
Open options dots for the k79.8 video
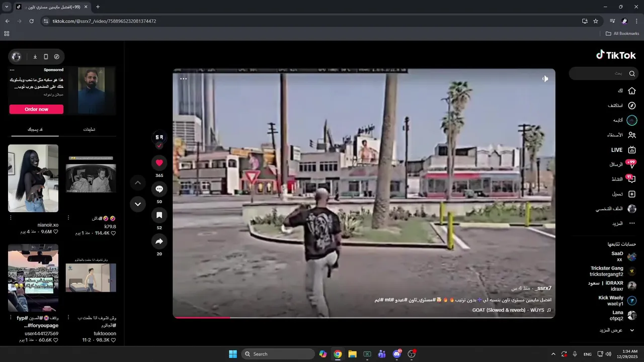point(68,218)
